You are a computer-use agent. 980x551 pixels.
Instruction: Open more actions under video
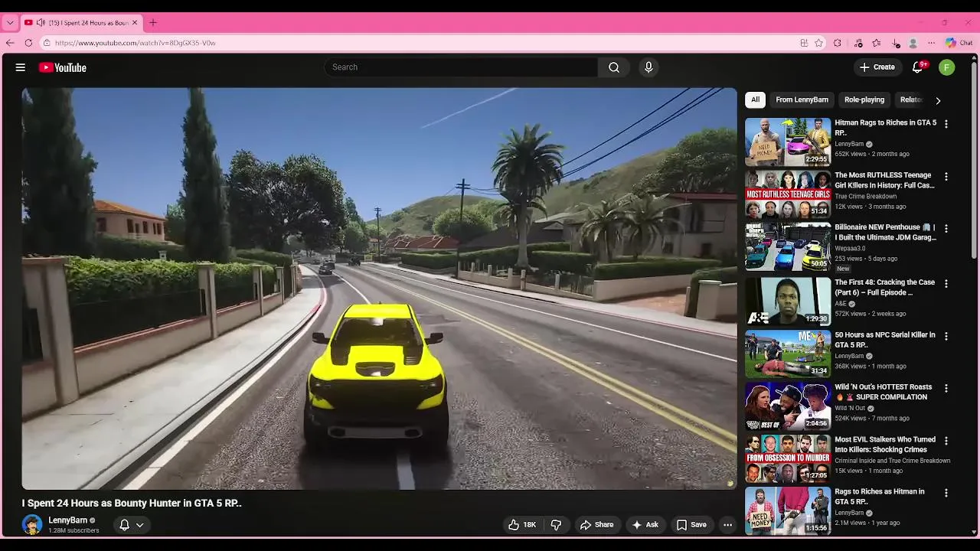click(x=727, y=525)
